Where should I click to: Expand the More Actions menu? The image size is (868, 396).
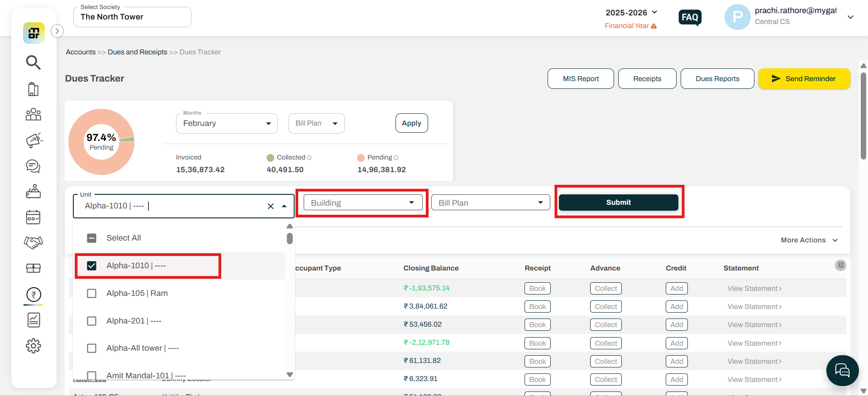(x=809, y=240)
